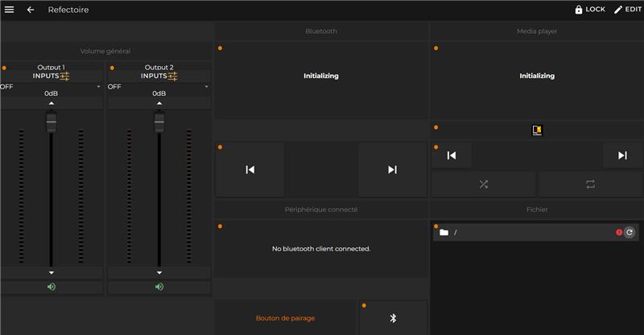Click the Media player section header
This screenshot has height=335, width=644.
pyautogui.click(x=537, y=31)
